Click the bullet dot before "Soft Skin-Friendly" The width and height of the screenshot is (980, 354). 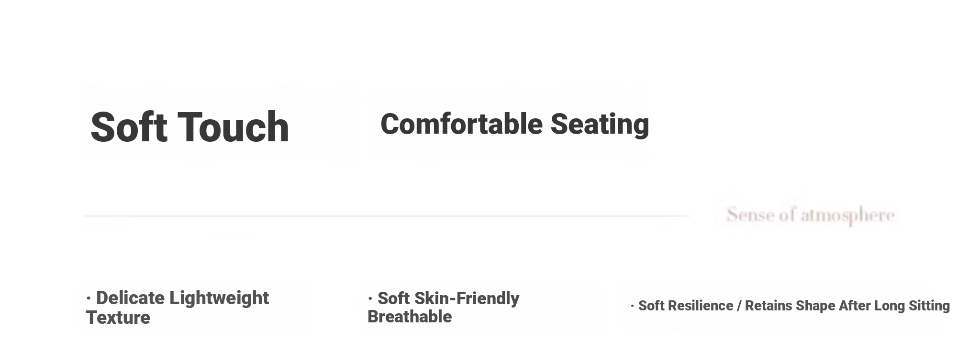click(x=370, y=298)
